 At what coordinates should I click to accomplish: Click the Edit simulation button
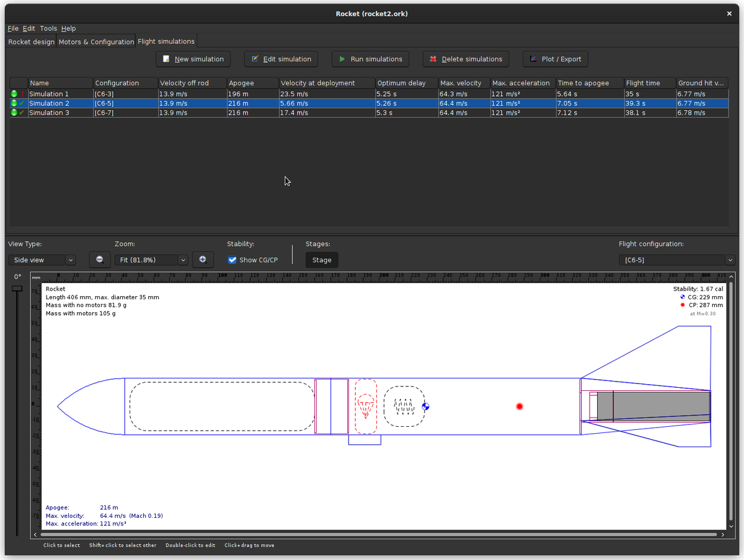coord(281,59)
